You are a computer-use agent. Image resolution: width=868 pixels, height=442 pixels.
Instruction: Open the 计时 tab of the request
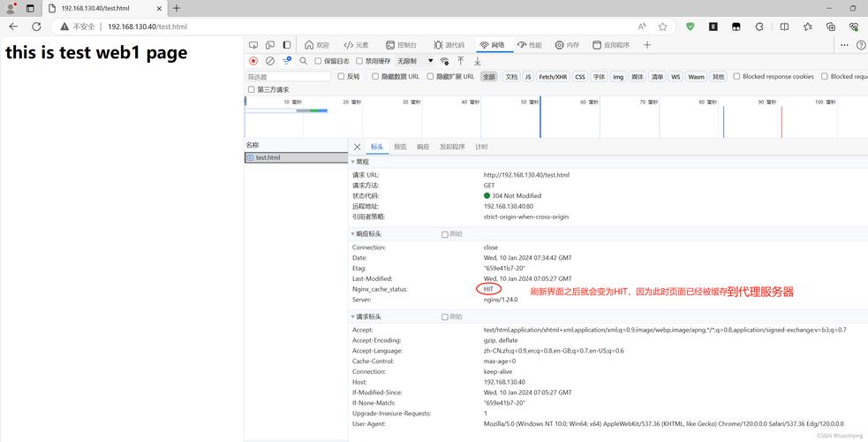coord(481,147)
